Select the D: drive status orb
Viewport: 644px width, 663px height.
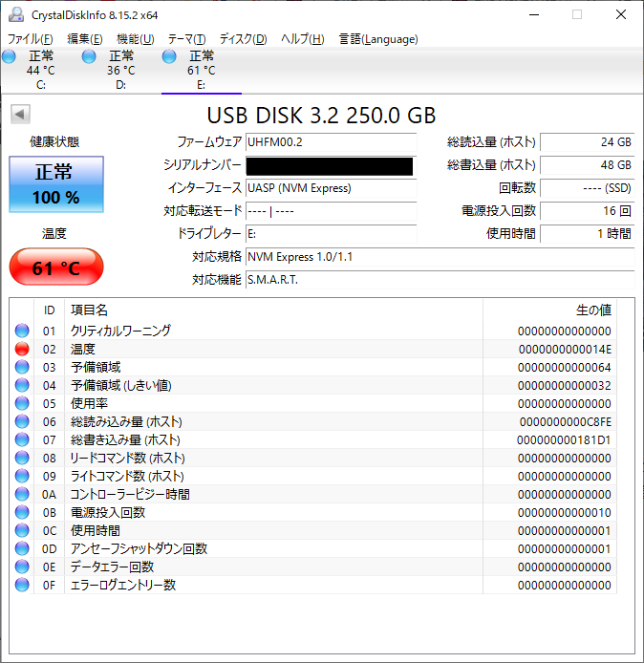[x=89, y=56]
